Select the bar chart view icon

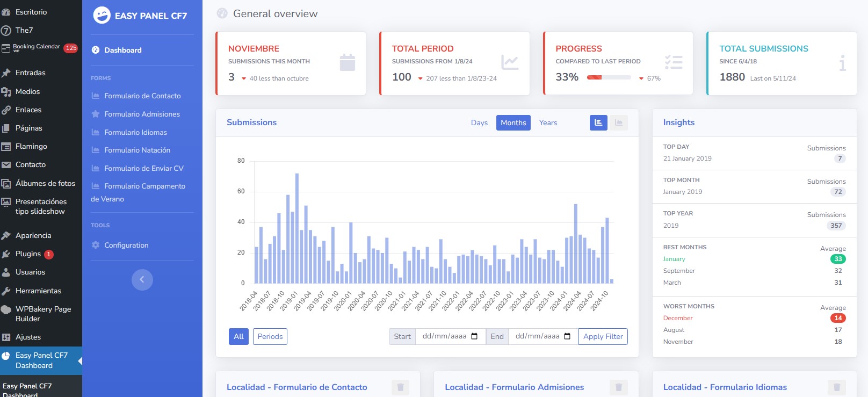point(598,123)
